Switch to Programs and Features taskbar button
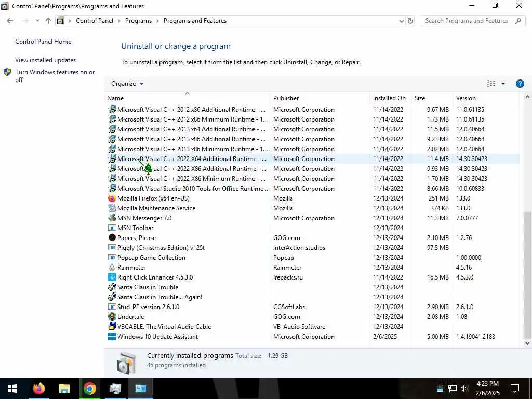The image size is (532, 399). 140,389
